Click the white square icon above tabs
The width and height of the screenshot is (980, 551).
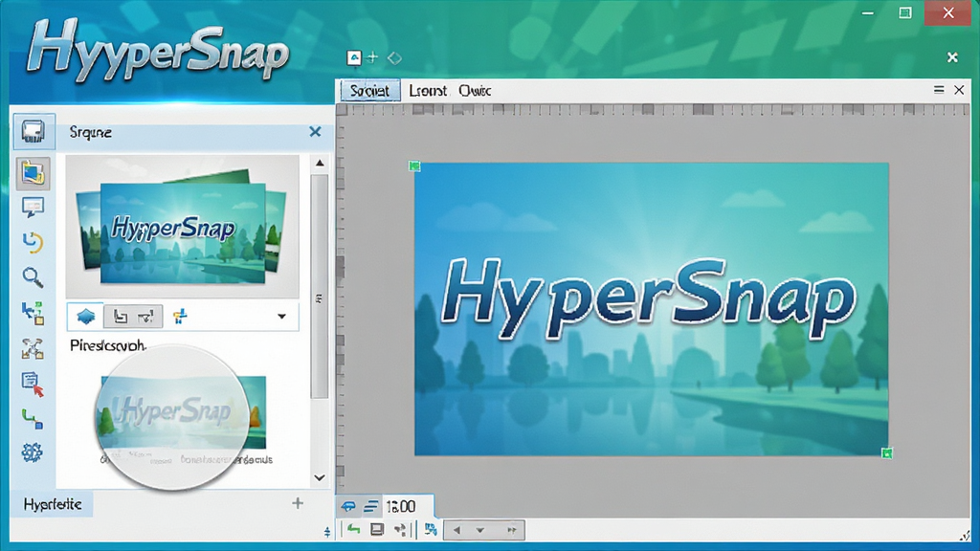tap(354, 58)
